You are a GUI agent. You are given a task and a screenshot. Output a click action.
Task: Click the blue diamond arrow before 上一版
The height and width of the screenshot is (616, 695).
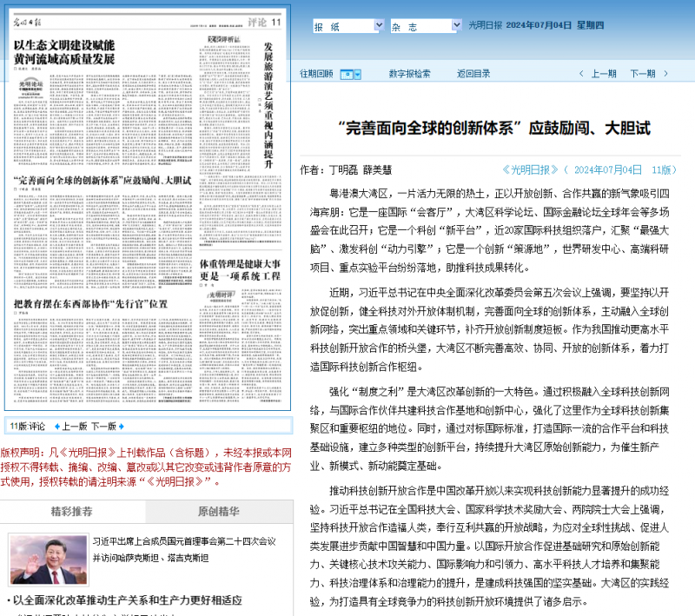[57, 427]
